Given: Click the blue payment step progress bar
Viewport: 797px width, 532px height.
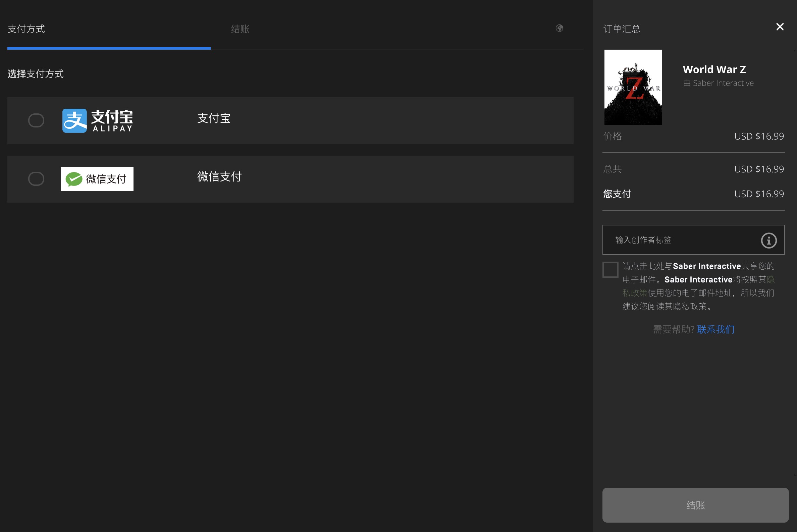Looking at the screenshot, I should 109,49.
